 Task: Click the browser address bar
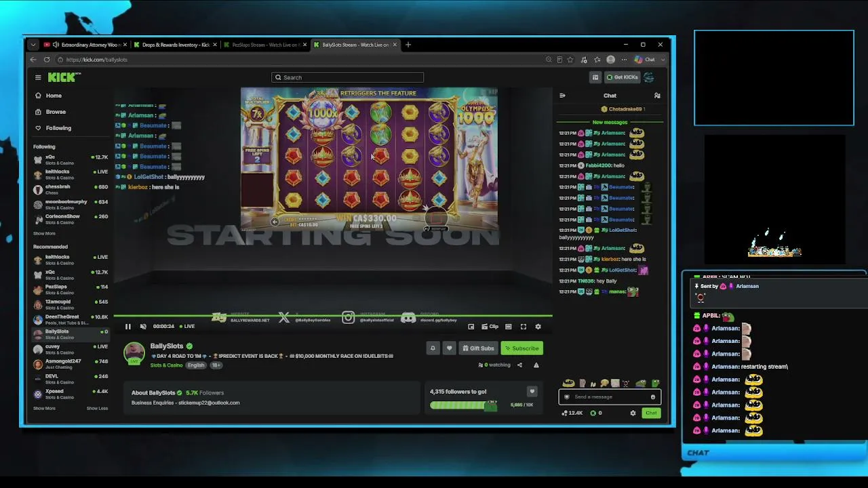pyautogui.click(x=298, y=60)
